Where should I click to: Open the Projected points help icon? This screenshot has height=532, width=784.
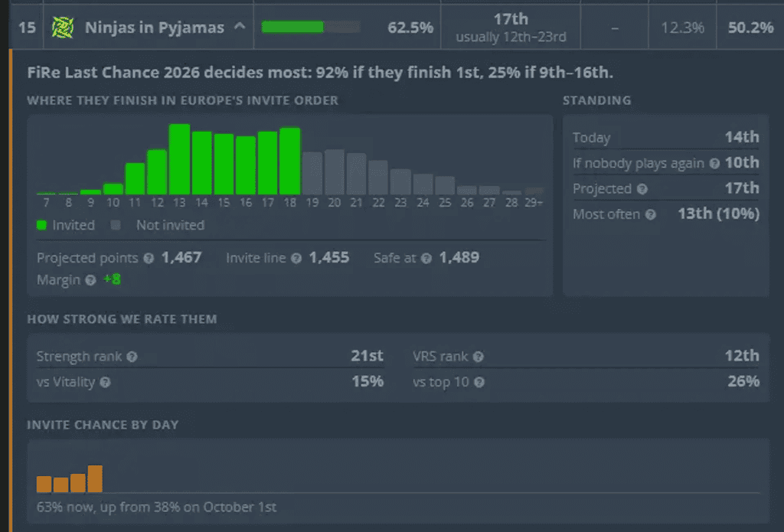coord(149,258)
